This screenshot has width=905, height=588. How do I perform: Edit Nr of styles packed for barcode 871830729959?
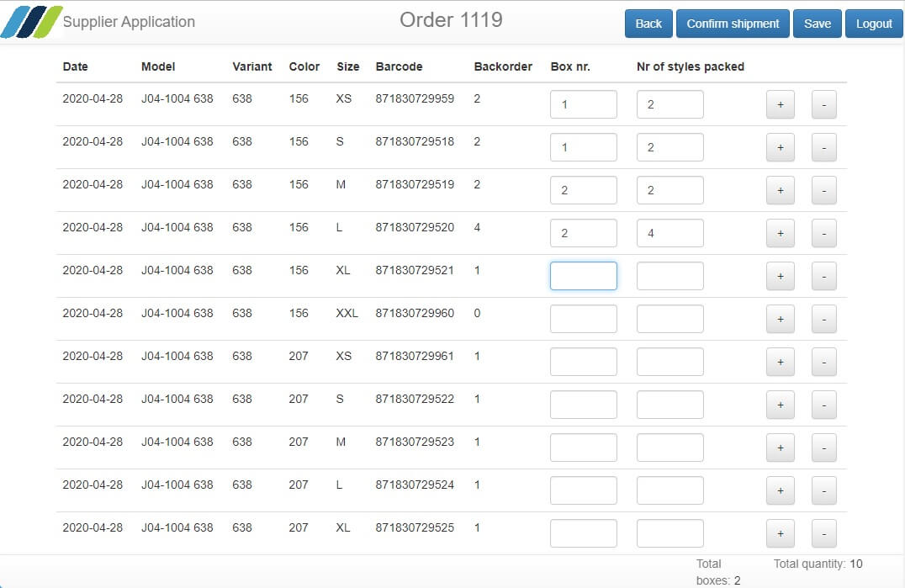tap(669, 104)
